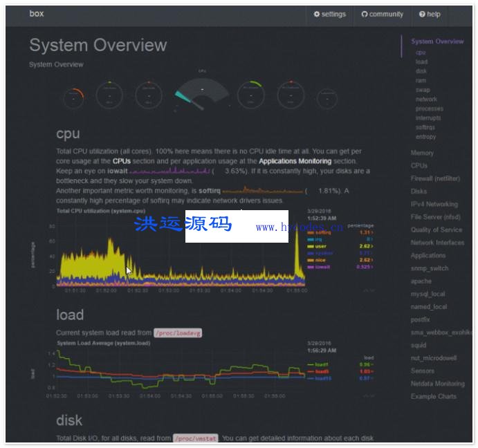Open IPv4 Networking section in sidebar
Image resolution: width=478 pixels, height=448 pixels.
point(434,204)
